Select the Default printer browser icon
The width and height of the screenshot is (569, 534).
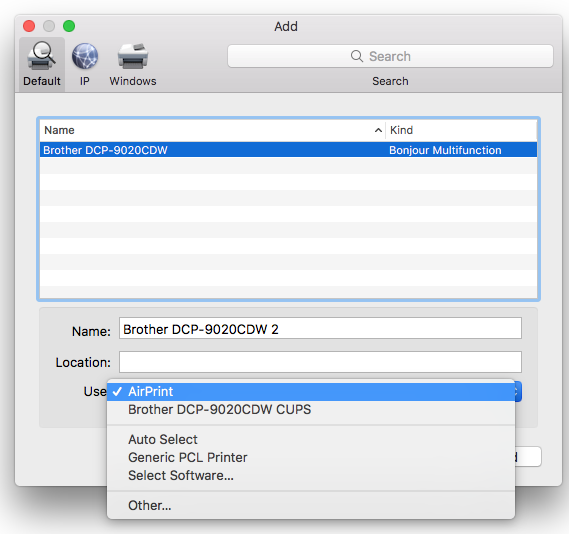tap(42, 56)
